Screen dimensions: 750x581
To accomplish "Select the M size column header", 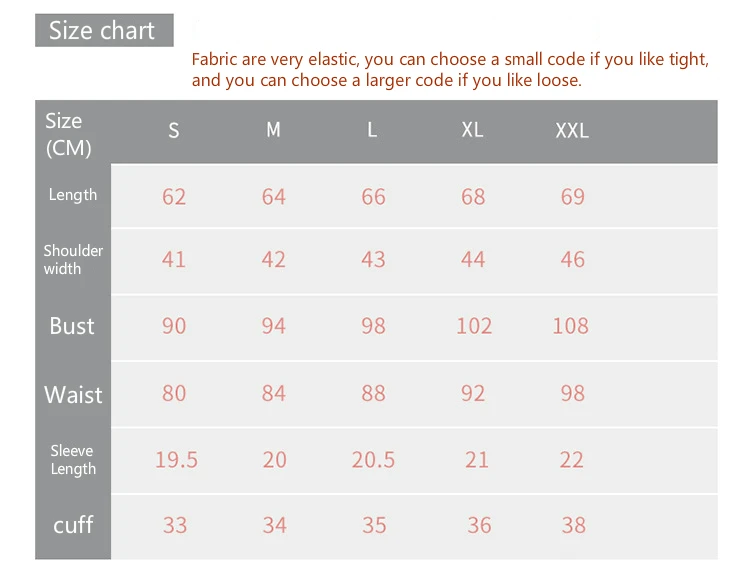I will coord(273,130).
